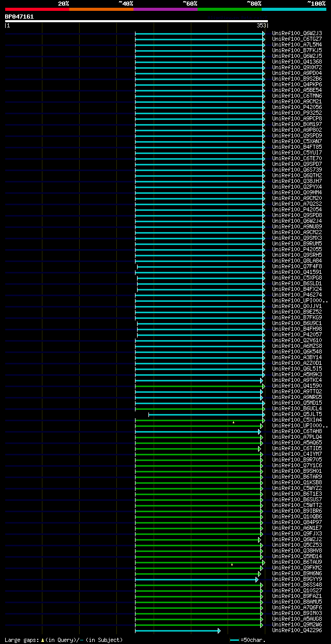Select the UniRef100_C4IYM7 label

297,454
